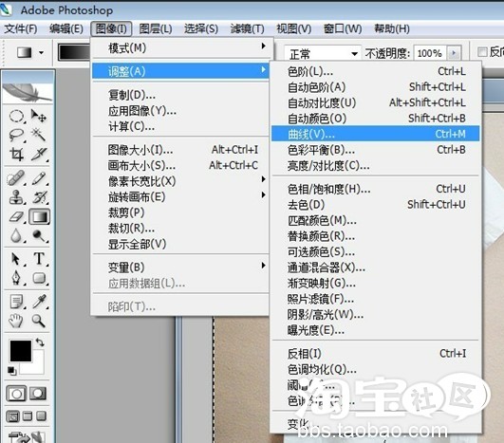The height and width of the screenshot is (443, 504).
Task: Select the Magic Wand tool
Action: coord(39,135)
